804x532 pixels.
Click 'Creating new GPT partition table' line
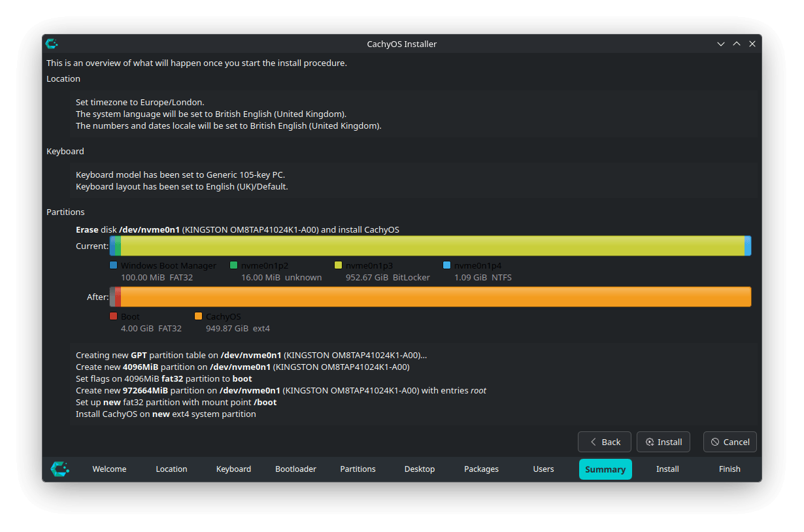pos(251,355)
